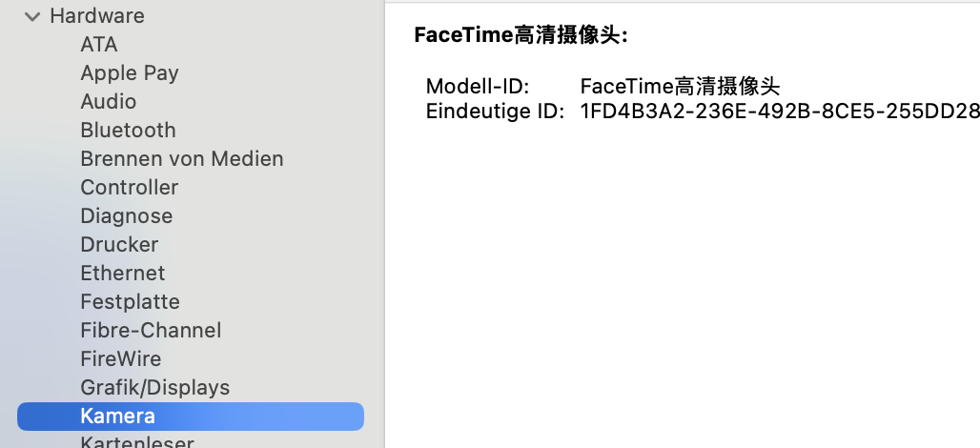Select Drucker in the hardware list
This screenshot has width=980, height=448.
(x=119, y=245)
